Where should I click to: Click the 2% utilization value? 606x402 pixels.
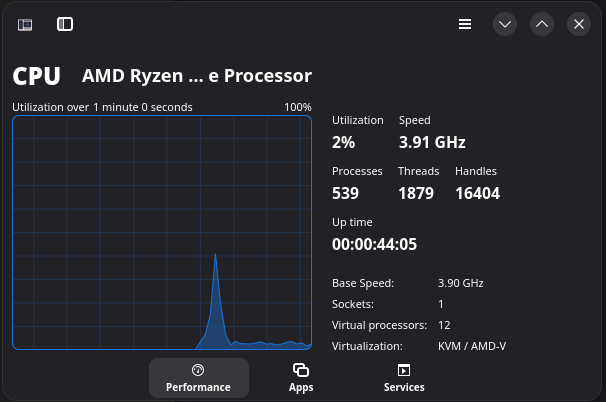[343, 142]
